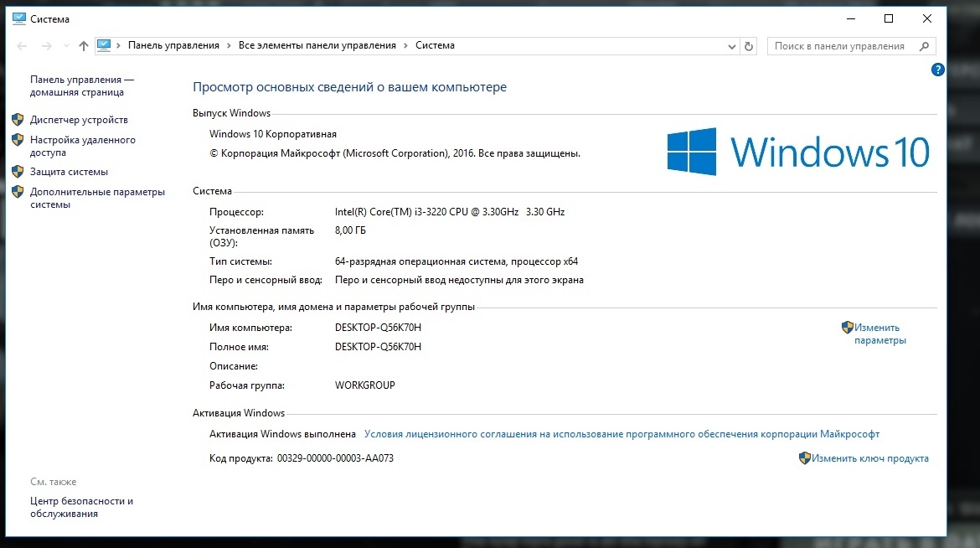
Task: Click the Forward navigation arrow
Action: 46,46
